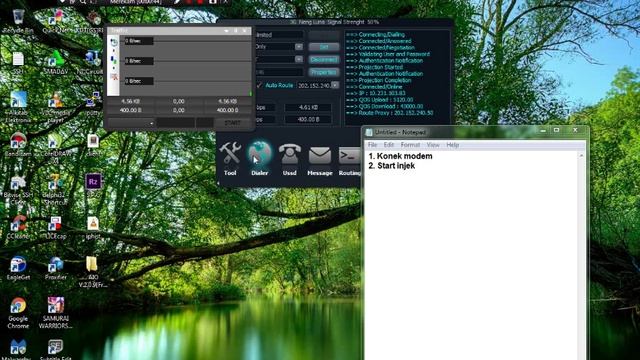Open the Message envelope icon

click(320, 160)
